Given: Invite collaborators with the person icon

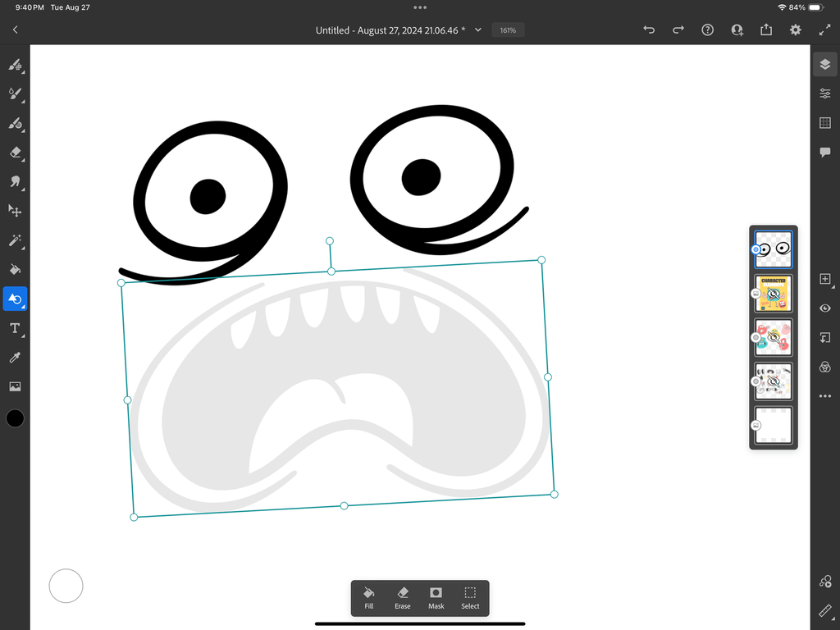Looking at the screenshot, I should pos(737,30).
